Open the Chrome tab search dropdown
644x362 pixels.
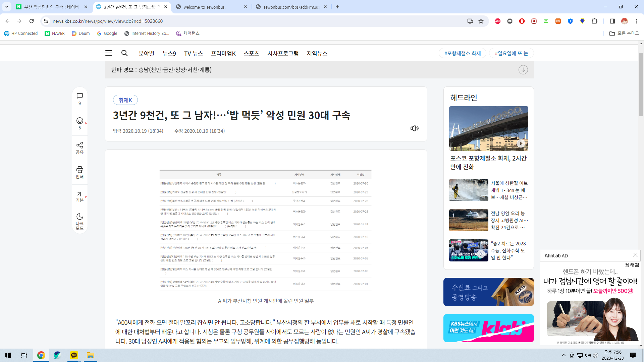coord(6,7)
